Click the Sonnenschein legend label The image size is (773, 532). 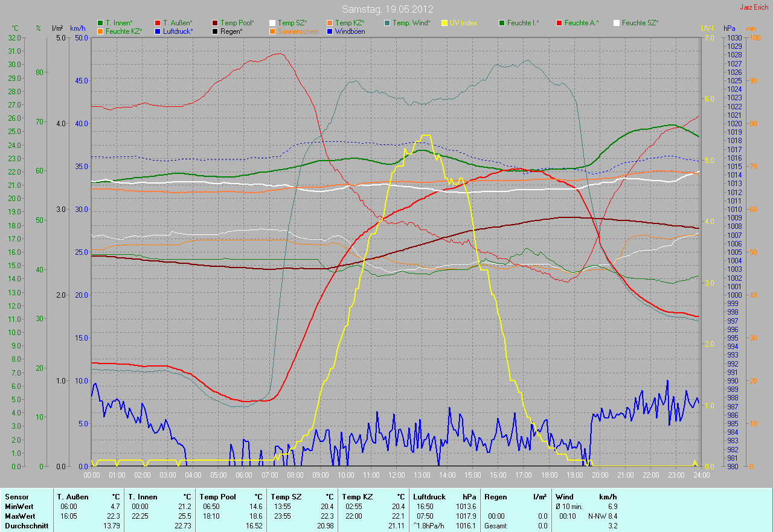298,31
